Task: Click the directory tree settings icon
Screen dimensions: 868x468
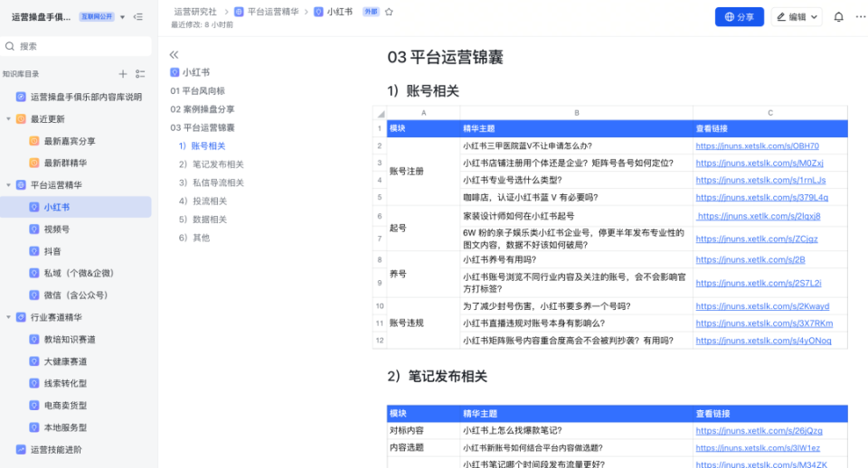Action: (x=141, y=73)
